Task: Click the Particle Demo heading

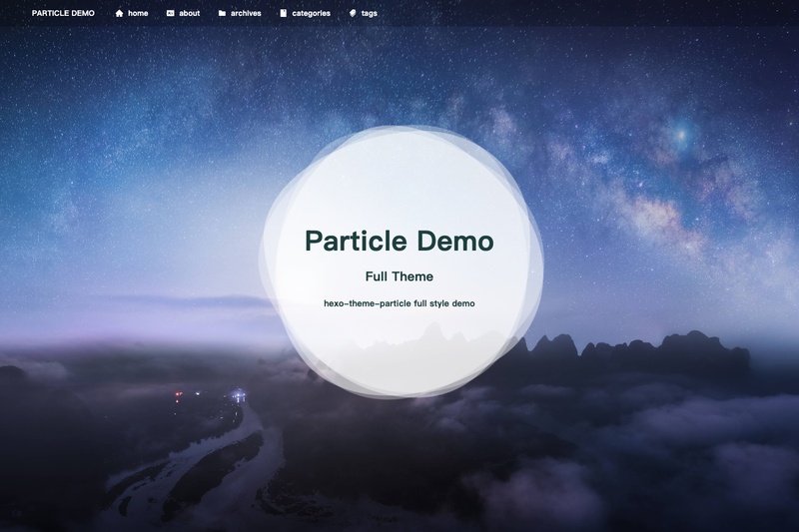Action: [x=399, y=241]
